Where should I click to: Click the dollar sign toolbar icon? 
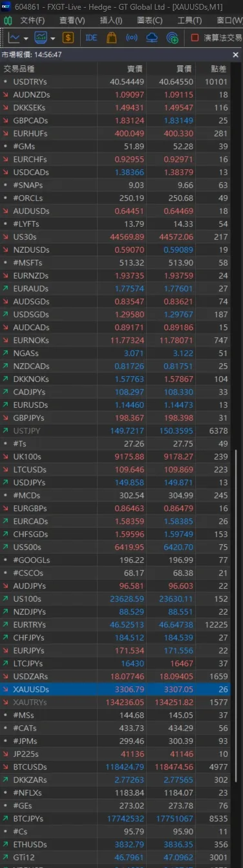68,37
